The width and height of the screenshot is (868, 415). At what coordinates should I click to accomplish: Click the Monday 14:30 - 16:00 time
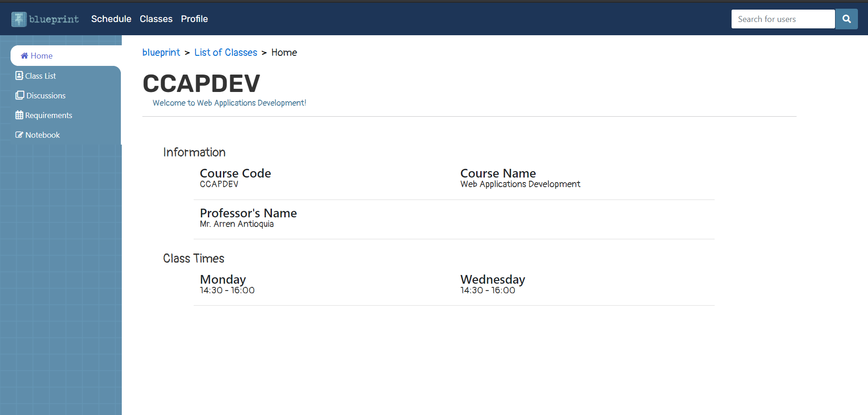[228, 290]
